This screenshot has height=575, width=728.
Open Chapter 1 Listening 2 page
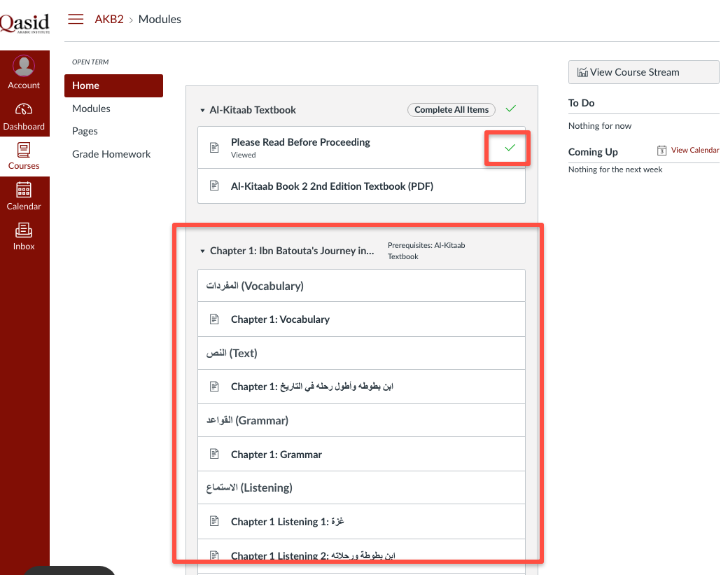tap(313, 555)
